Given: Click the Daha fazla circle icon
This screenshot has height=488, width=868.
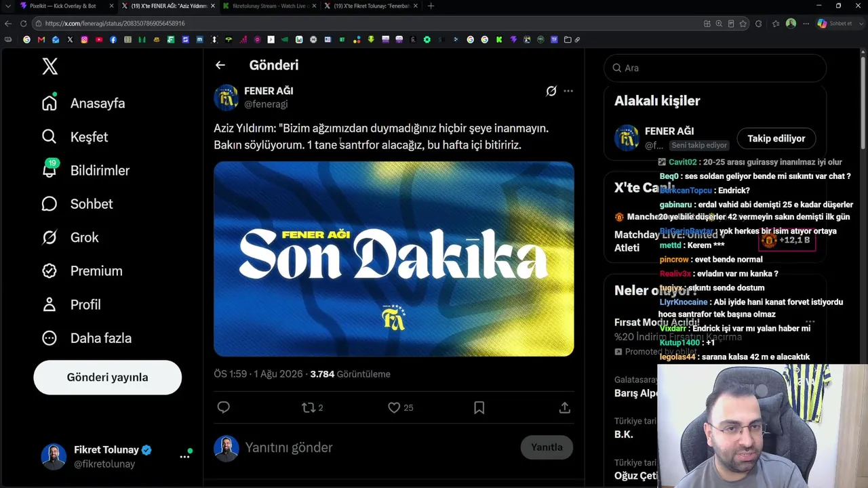Looking at the screenshot, I should 49,338.
